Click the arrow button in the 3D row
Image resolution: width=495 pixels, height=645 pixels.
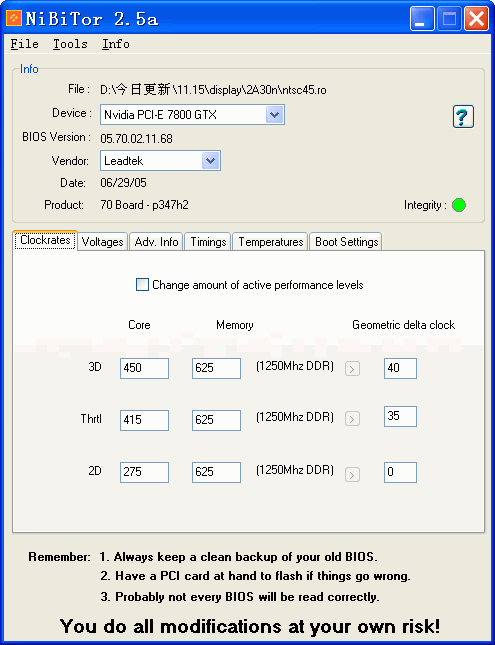352,369
